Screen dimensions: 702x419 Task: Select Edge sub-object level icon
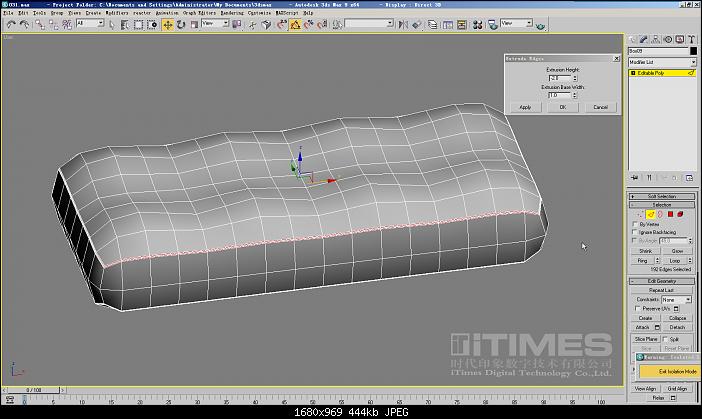[651, 214]
